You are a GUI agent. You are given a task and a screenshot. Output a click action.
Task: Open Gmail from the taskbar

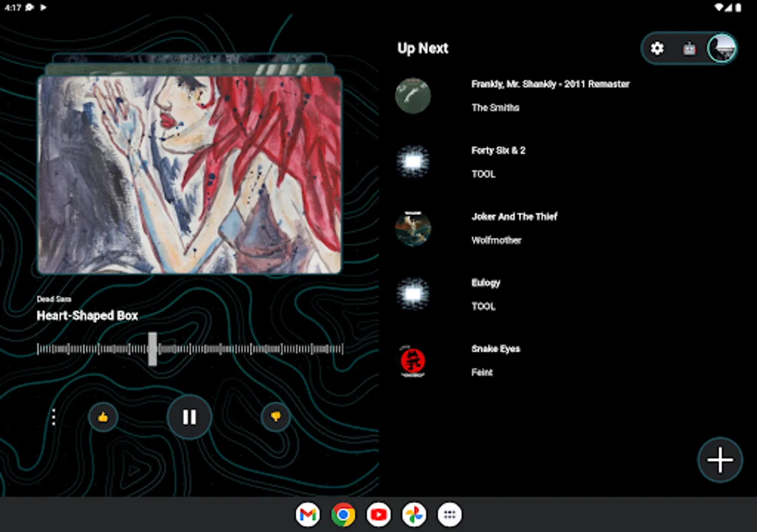pyautogui.click(x=308, y=515)
